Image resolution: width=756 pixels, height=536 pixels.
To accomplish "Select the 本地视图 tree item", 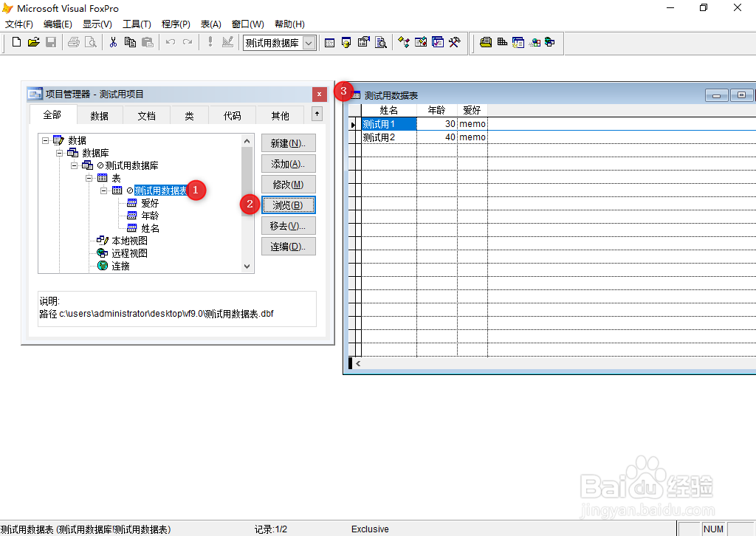I will [x=130, y=241].
